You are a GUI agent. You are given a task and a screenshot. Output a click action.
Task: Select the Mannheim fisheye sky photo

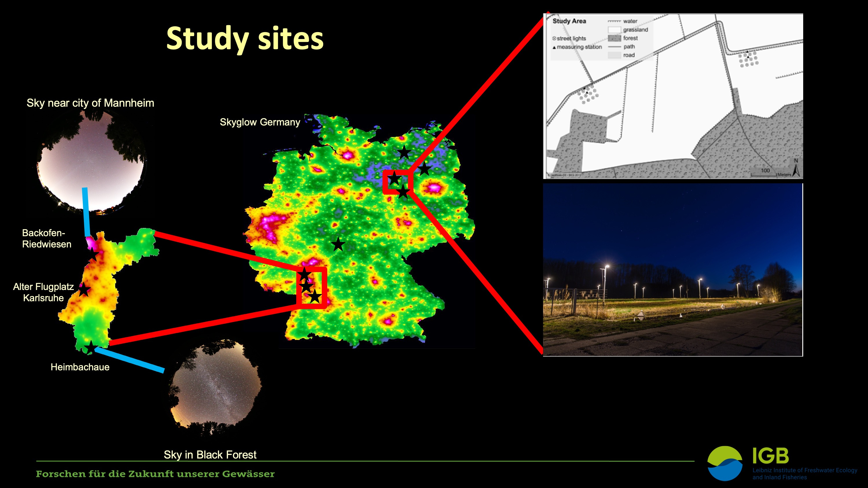point(92,162)
